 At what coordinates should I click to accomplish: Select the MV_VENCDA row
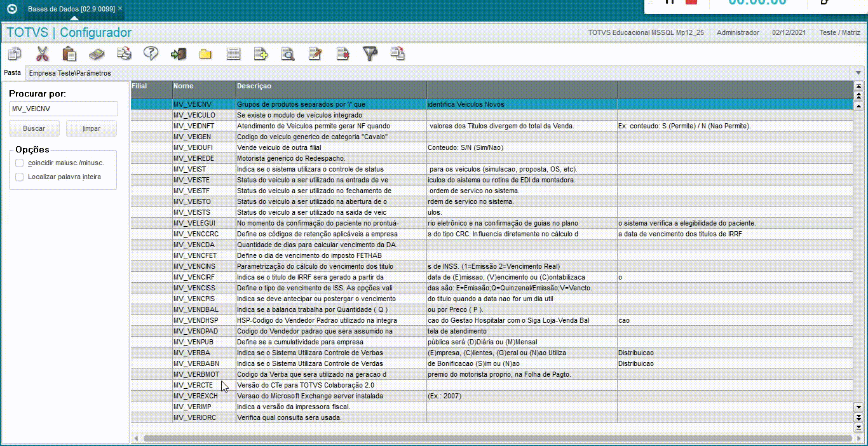(491, 245)
